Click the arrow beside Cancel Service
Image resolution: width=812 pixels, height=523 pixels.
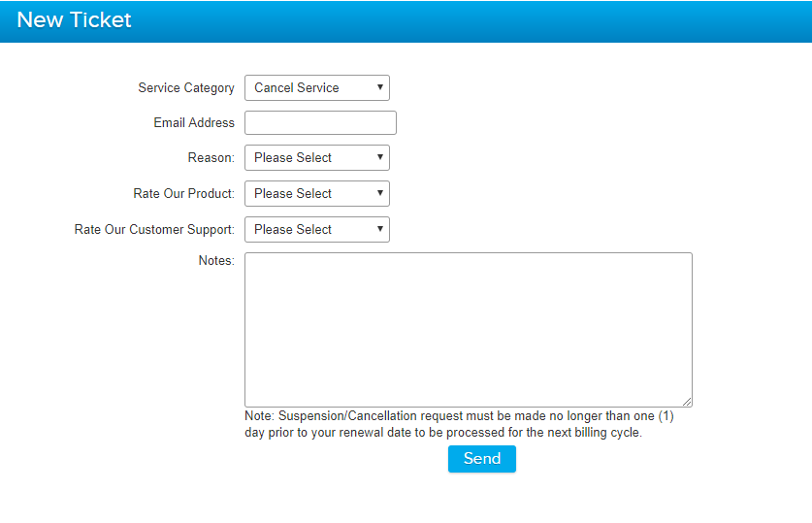point(380,87)
